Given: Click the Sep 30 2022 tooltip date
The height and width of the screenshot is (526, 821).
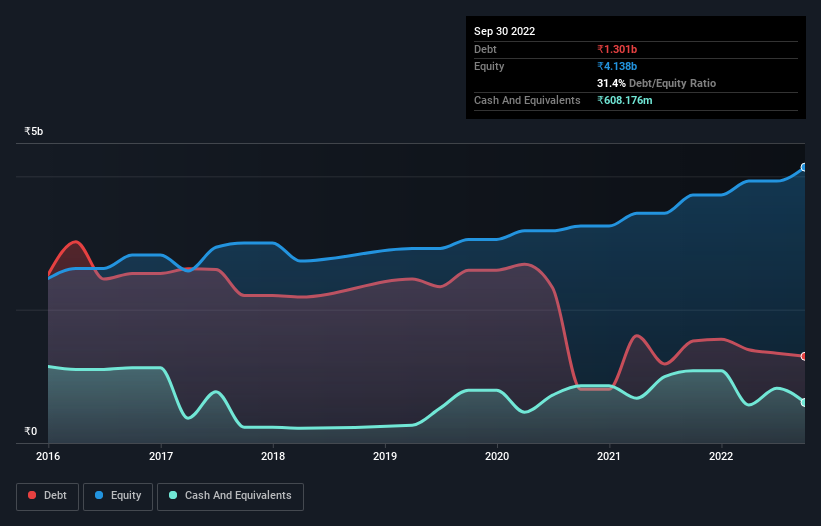Looking at the screenshot, I should tap(504, 31).
